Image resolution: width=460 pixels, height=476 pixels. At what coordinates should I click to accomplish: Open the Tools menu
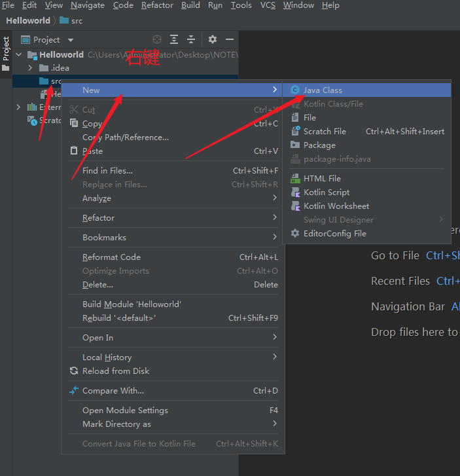click(241, 5)
